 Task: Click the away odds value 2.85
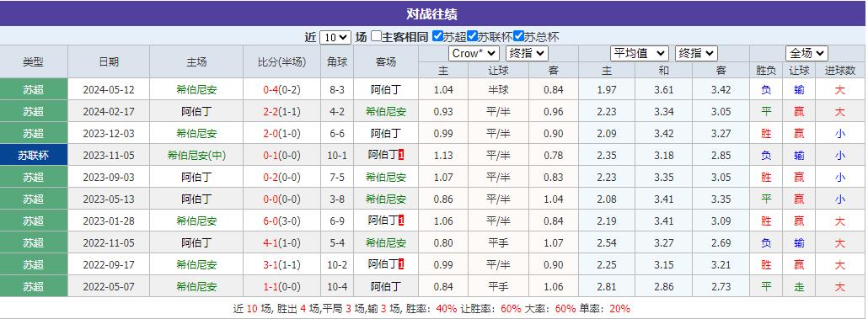click(721, 156)
